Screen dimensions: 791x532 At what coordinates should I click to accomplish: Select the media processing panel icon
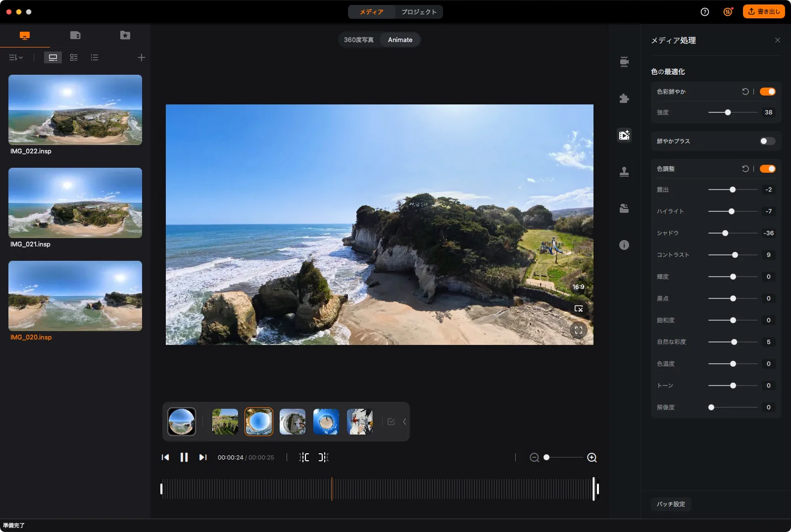click(624, 135)
